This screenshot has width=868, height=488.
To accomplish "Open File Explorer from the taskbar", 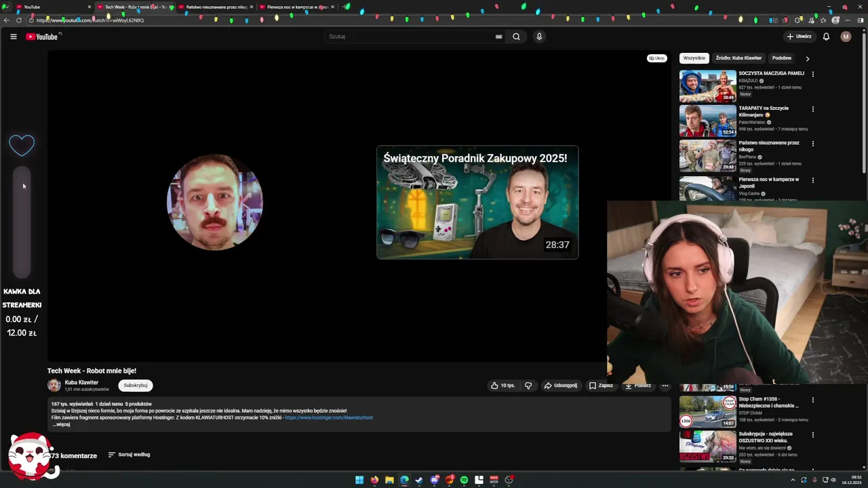I will (389, 480).
